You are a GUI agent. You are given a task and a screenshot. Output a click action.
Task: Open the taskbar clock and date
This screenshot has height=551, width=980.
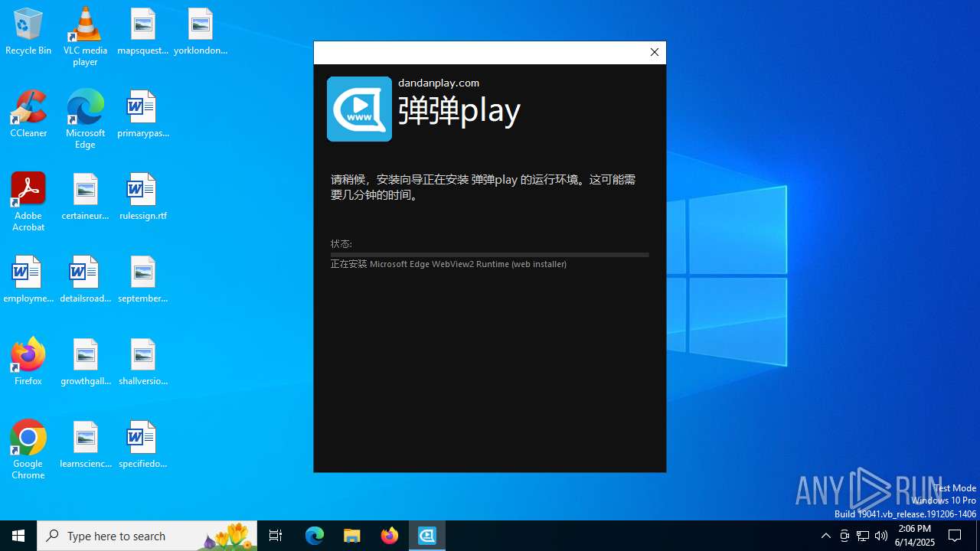(x=914, y=536)
